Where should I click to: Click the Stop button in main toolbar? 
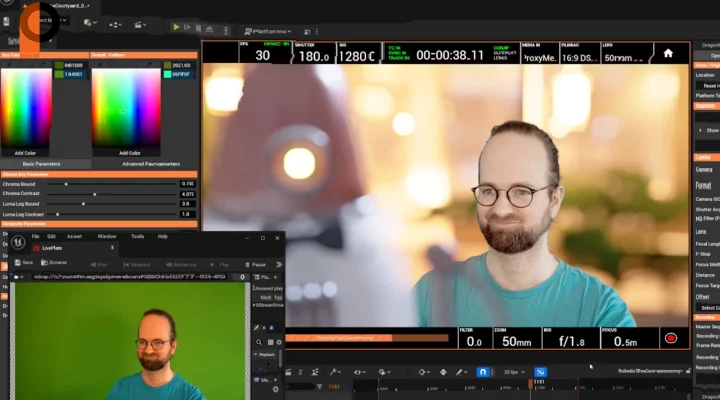coord(198,28)
